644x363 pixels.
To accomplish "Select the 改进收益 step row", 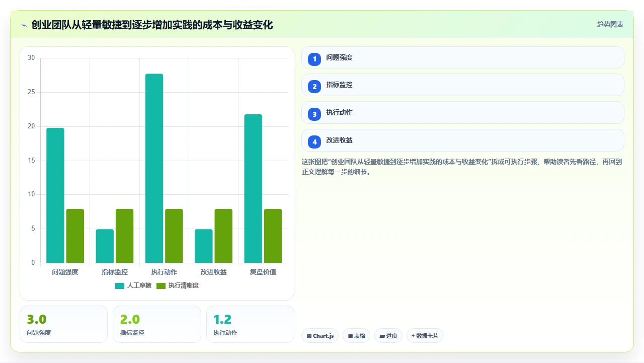I will coord(463,140).
